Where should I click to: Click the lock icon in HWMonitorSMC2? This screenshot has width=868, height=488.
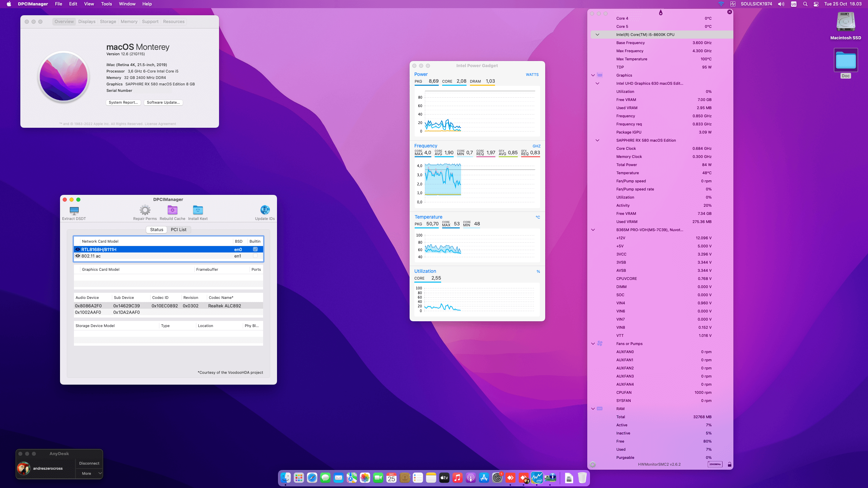pos(729,464)
